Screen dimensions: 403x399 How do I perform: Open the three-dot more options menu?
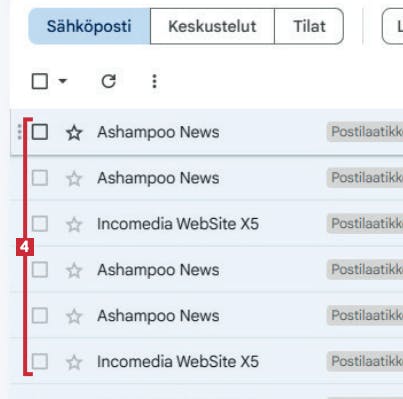pos(154,81)
